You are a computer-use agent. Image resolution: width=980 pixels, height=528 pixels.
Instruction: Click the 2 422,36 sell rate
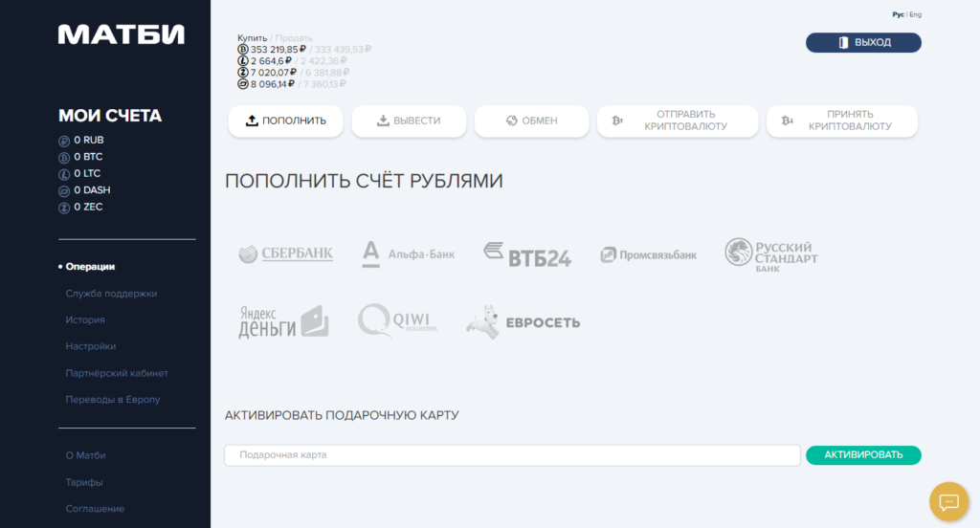pos(323,60)
